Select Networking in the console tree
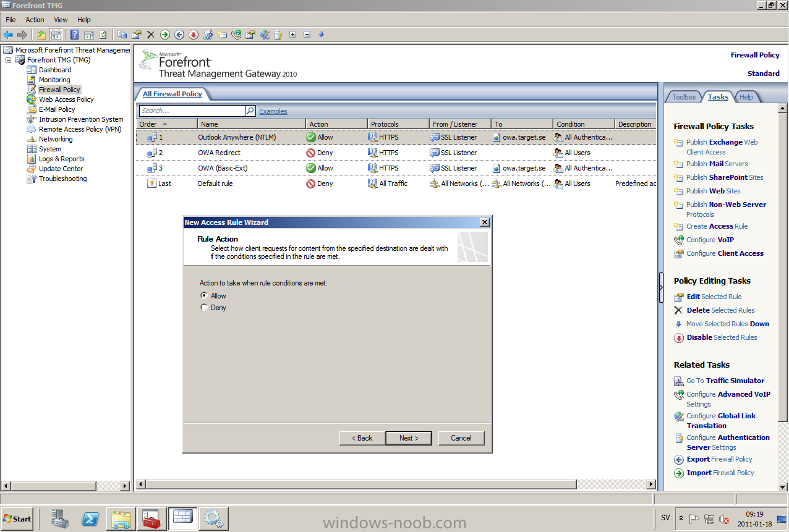Image resolution: width=789 pixels, height=532 pixels. coord(56,139)
